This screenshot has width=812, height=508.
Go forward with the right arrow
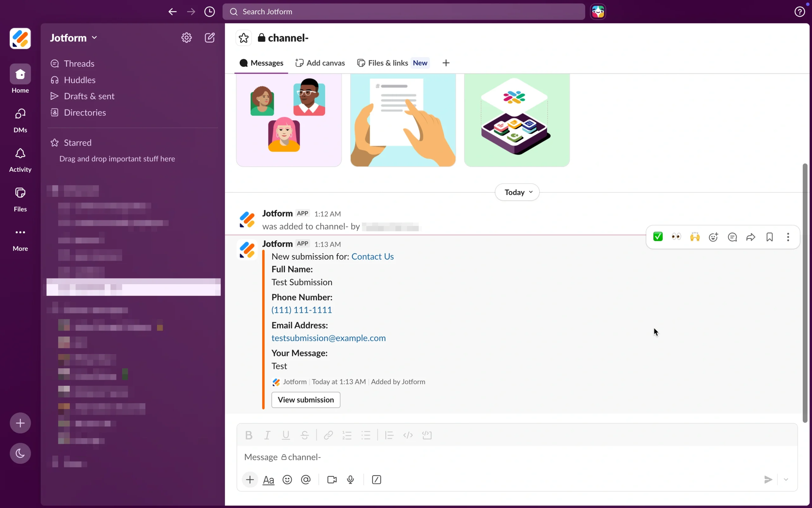click(191, 12)
